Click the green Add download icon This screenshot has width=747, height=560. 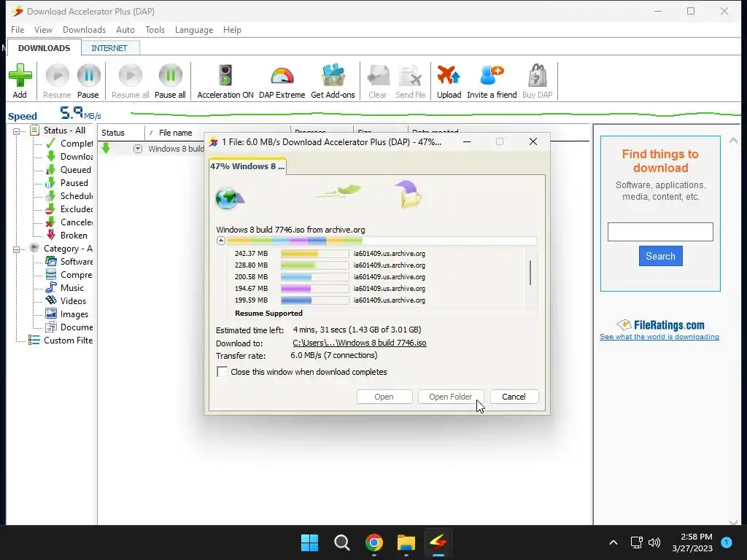pyautogui.click(x=20, y=76)
